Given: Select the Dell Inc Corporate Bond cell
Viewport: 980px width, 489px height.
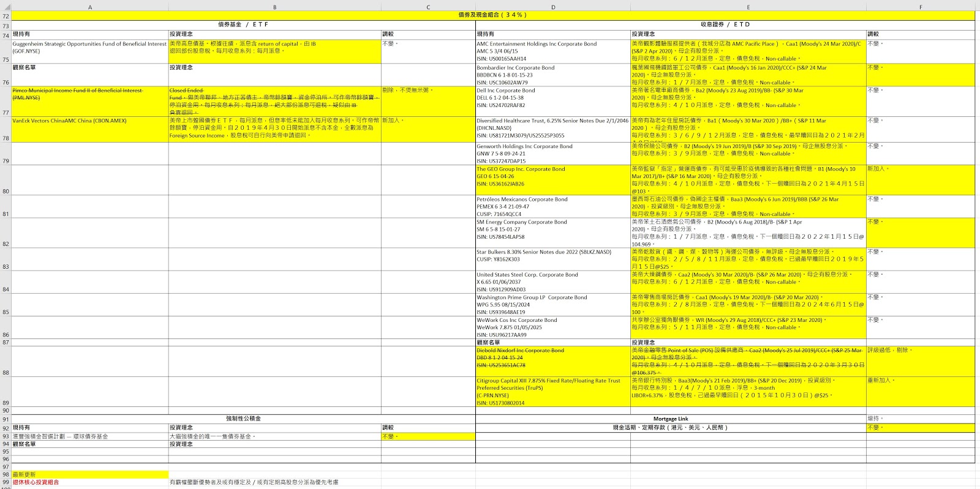Looking at the screenshot, I should click(x=553, y=102).
